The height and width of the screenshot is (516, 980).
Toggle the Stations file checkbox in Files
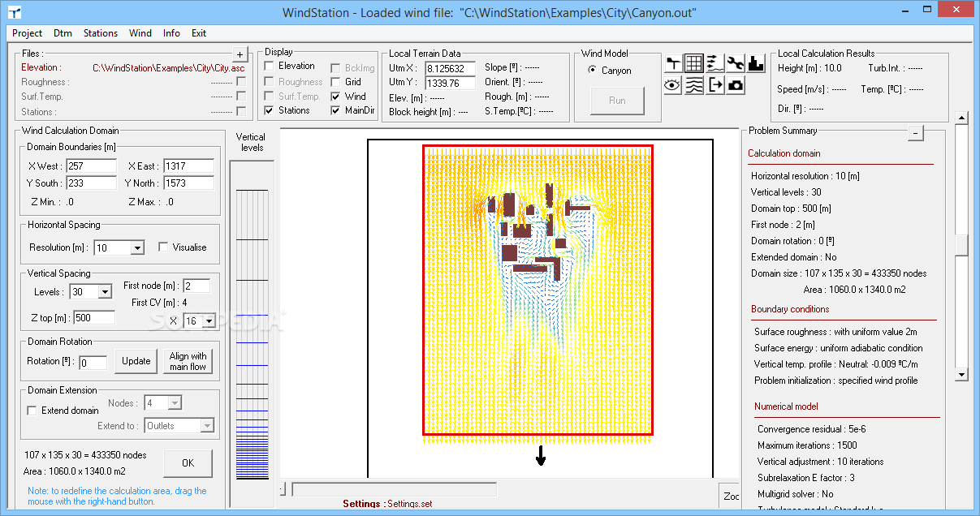240,112
